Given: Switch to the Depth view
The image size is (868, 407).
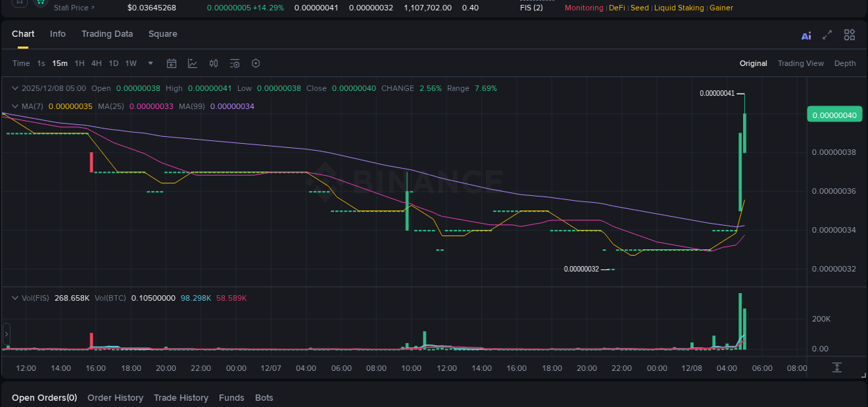Looking at the screenshot, I should point(844,63).
